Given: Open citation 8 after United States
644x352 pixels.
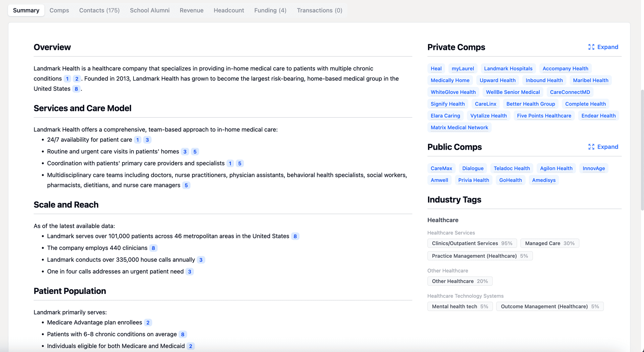Looking at the screenshot, I should tap(76, 89).
